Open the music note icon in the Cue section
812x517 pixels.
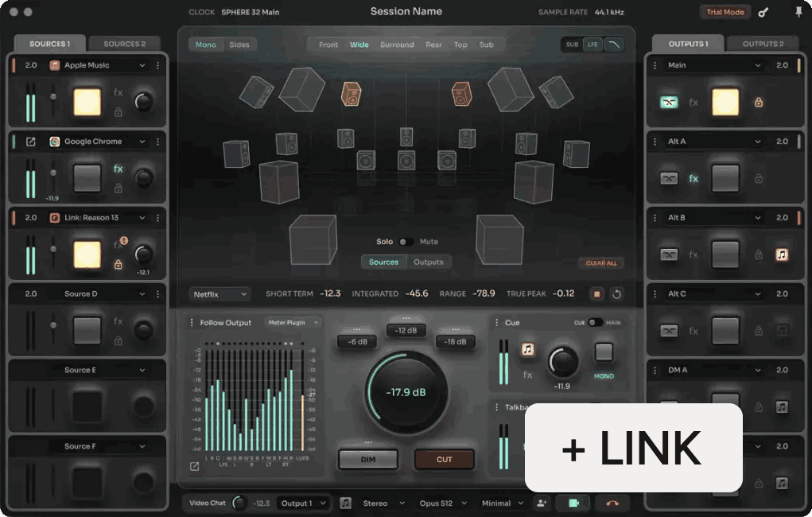point(528,348)
